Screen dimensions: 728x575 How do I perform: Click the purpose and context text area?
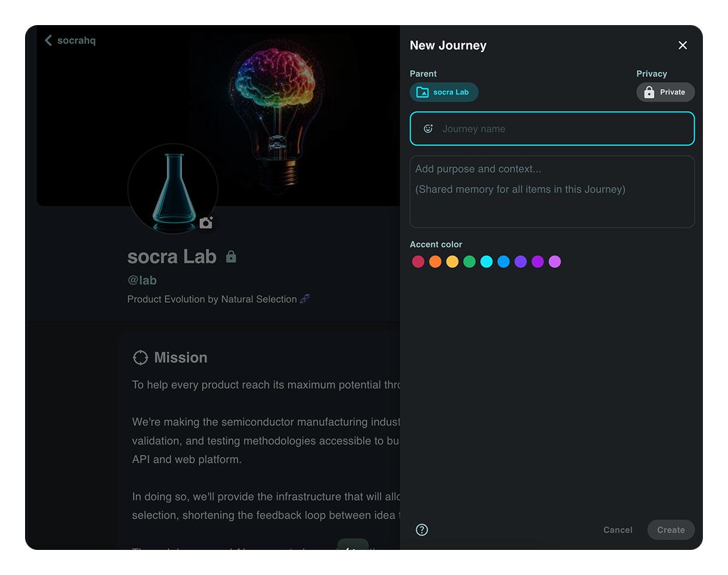pos(552,191)
